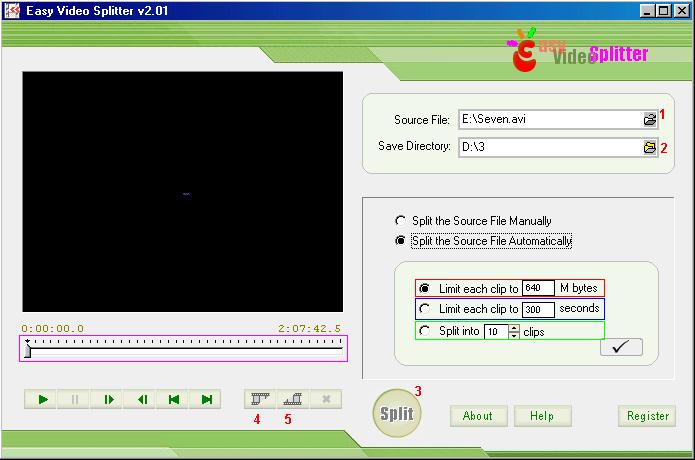The image size is (695, 460).
Task: Click the step backward frame button
Action: [141, 400]
